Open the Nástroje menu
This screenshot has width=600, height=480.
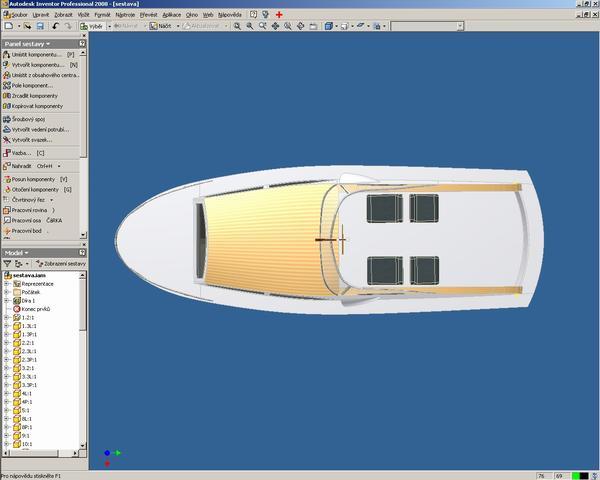click(x=126, y=15)
